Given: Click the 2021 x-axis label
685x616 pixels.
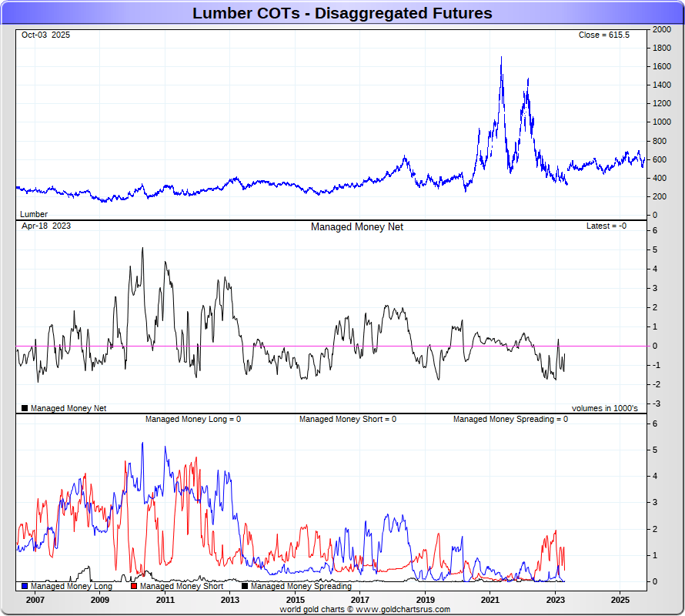Looking at the screenshot, I should pyautogui.click(x=490, y=600).
